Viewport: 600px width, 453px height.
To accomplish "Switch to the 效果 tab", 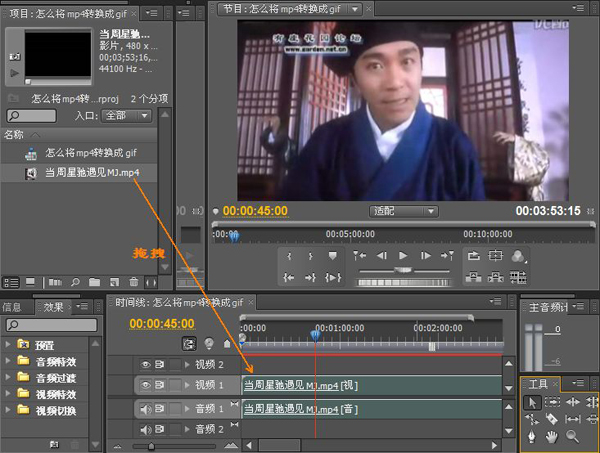I will [x=53, y=307].
